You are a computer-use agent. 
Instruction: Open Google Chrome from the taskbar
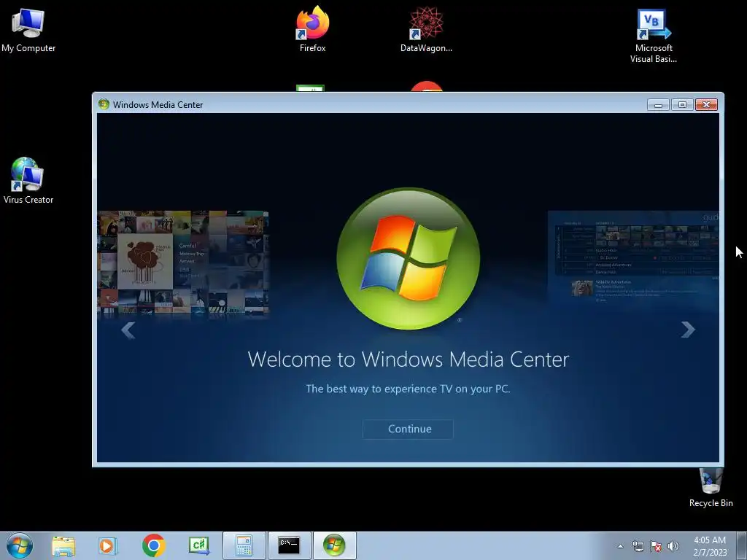point(153,545)
